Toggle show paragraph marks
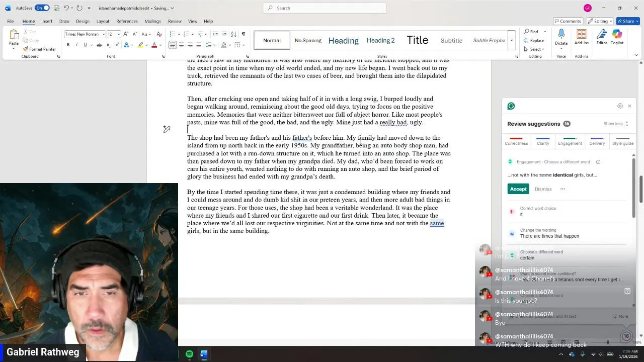This screenshot has width=644, height=362. tap(244, 34)
